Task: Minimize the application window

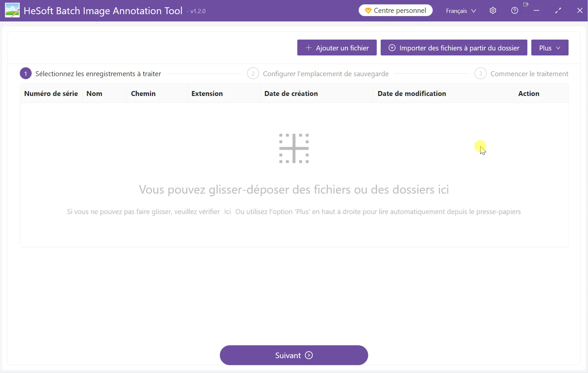Action: click(537, 11)
